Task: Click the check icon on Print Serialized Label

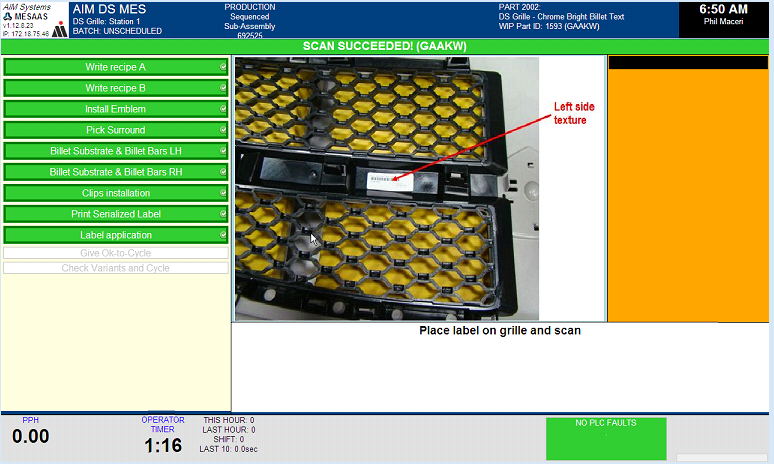Action: pos(223,214)
